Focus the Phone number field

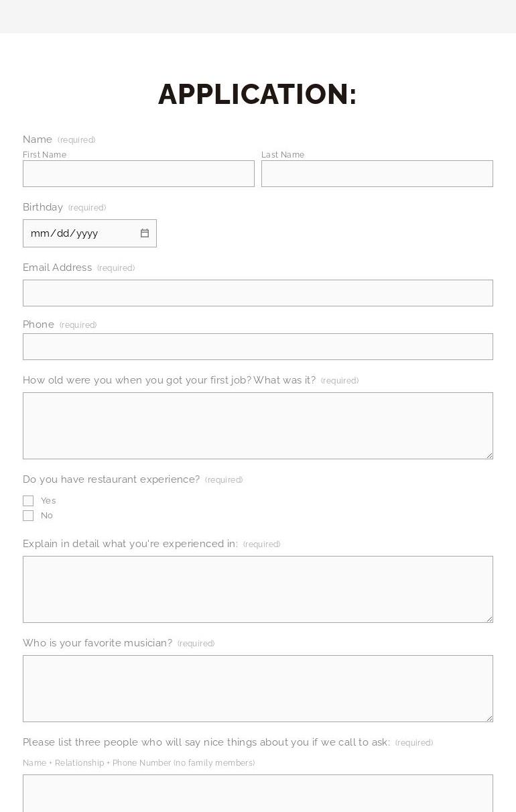point(258,347)
